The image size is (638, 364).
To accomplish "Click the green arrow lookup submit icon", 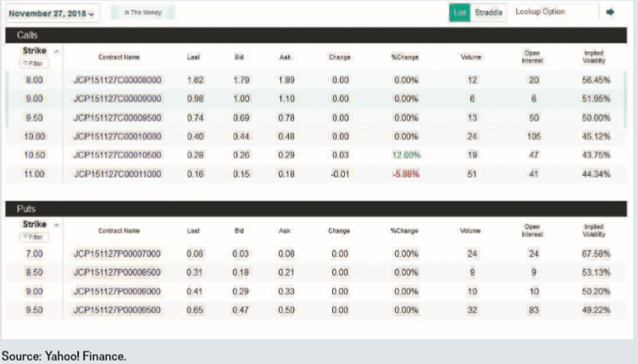I will 609,12.
